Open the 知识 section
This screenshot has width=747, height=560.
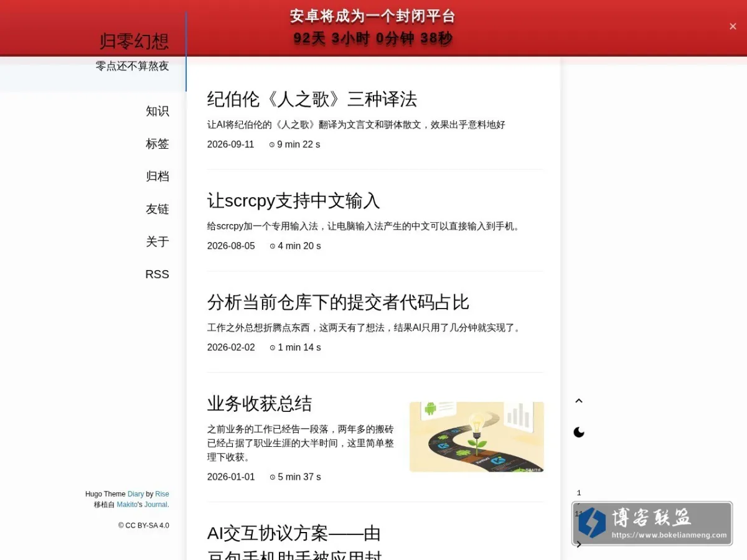(x=157, y=111)
